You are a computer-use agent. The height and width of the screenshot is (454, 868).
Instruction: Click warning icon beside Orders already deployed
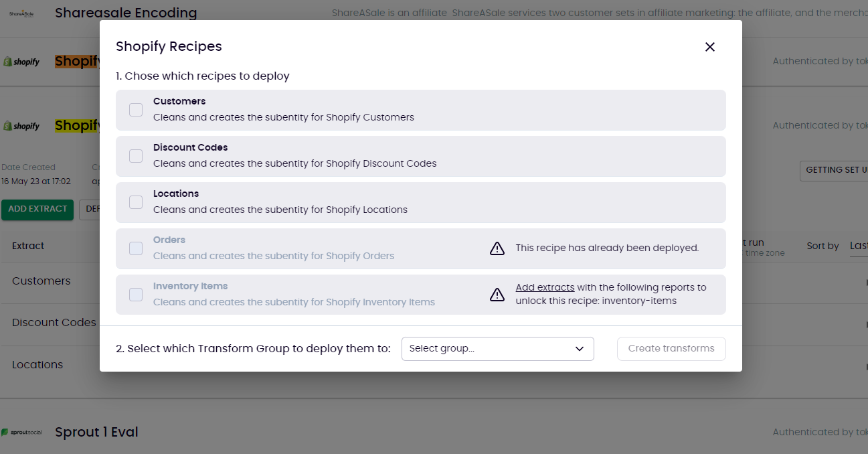click(497, 248)
